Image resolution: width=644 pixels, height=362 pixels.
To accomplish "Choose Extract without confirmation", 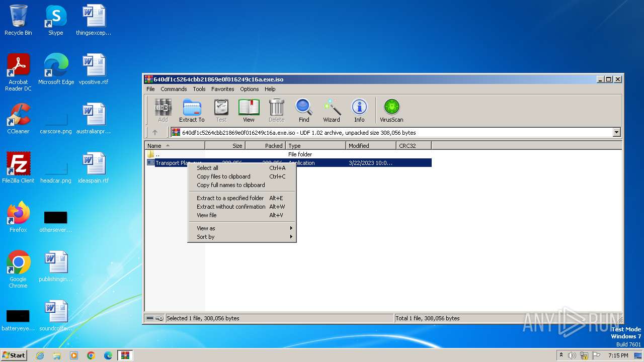I will 242,207.
